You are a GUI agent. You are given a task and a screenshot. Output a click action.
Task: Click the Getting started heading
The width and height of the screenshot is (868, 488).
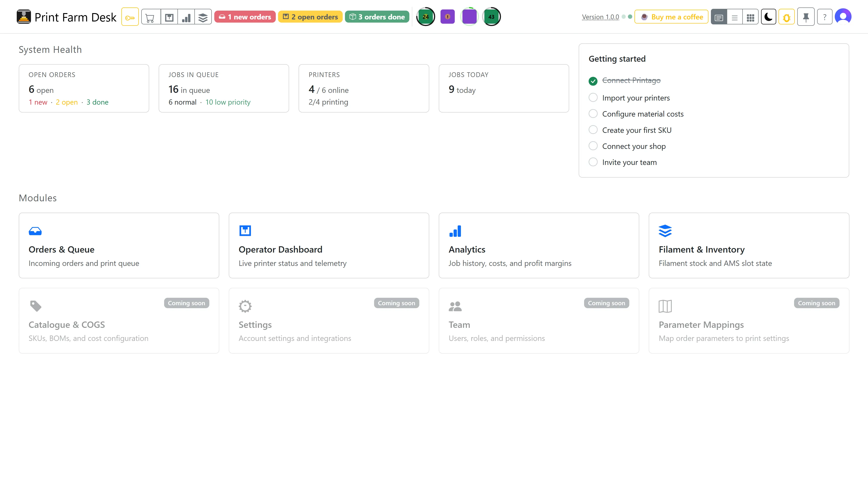617,59
